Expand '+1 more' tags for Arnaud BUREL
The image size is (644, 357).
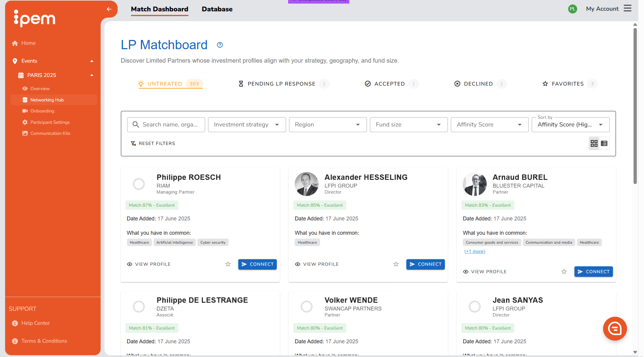pos(475,251)
